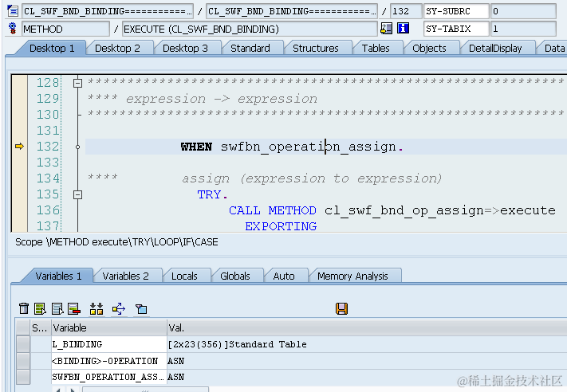Click the CALL METHOD cl_swf_bnd_op_assign line

(x=392, y=210)
